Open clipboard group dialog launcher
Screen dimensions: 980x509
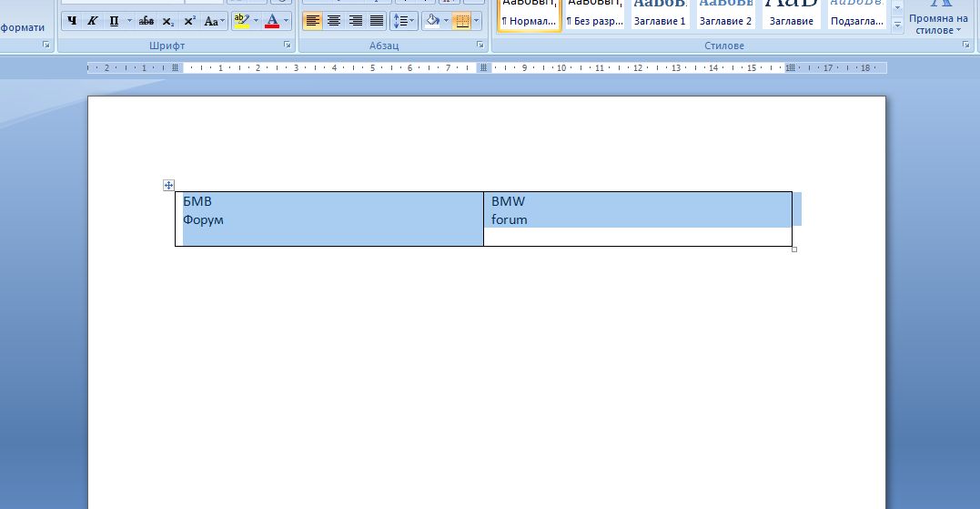click(45, 45)
